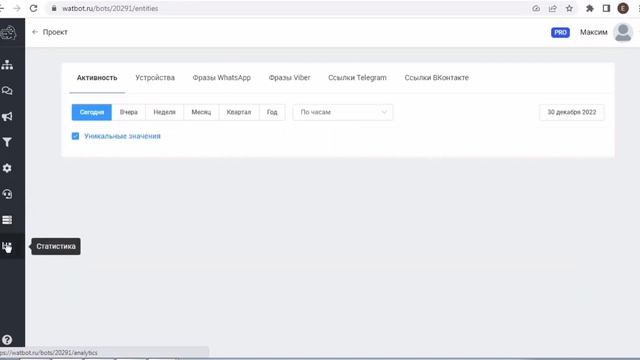Viewport: 640px width, 360px height.
Task: Select the Сегодня period button
Action: tap(92, 112)
